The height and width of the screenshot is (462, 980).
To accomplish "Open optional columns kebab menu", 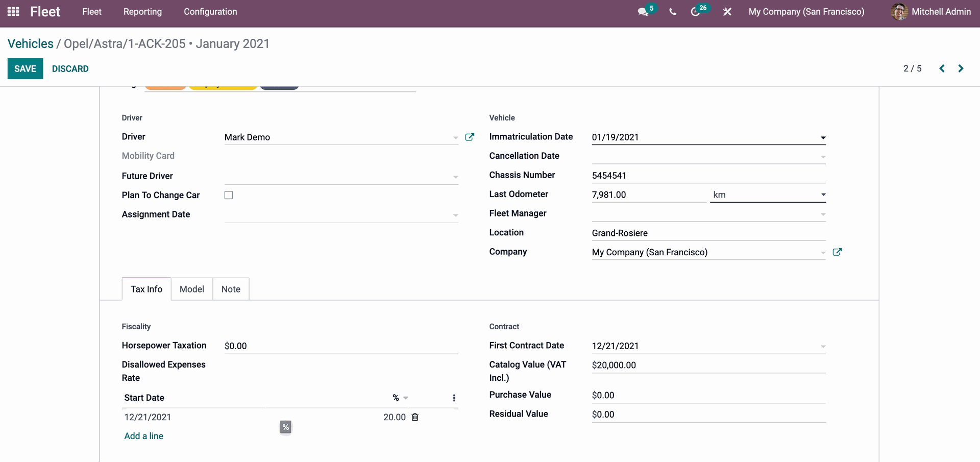I will point(454,398).
